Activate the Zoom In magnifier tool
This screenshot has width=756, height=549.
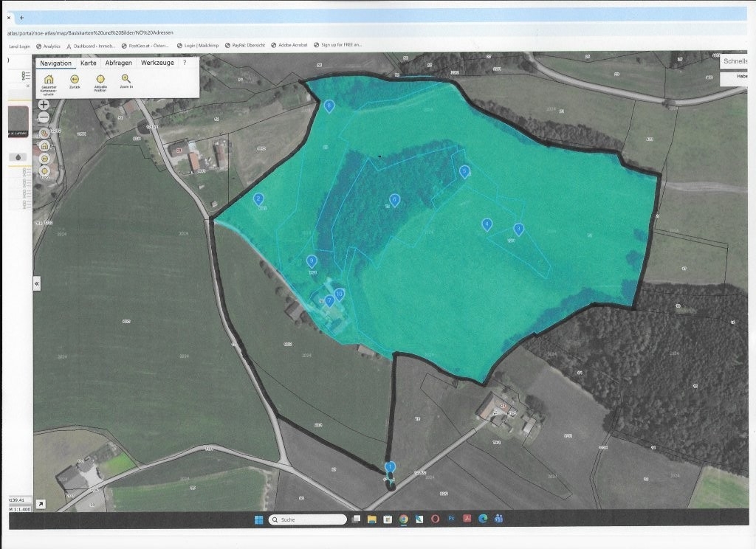click(x=126, y=78)
